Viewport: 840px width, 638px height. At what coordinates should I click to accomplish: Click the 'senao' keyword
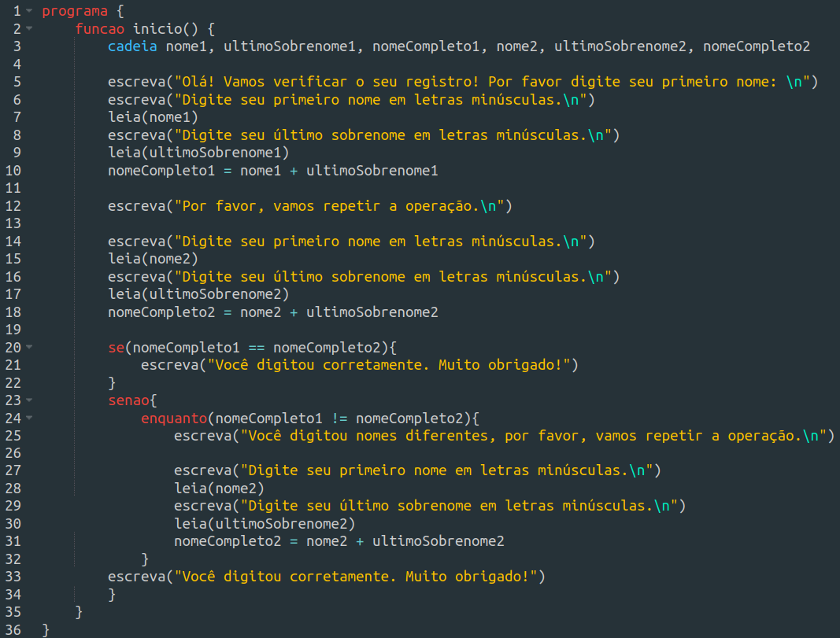pyautogui.click(x=128, y=400)
